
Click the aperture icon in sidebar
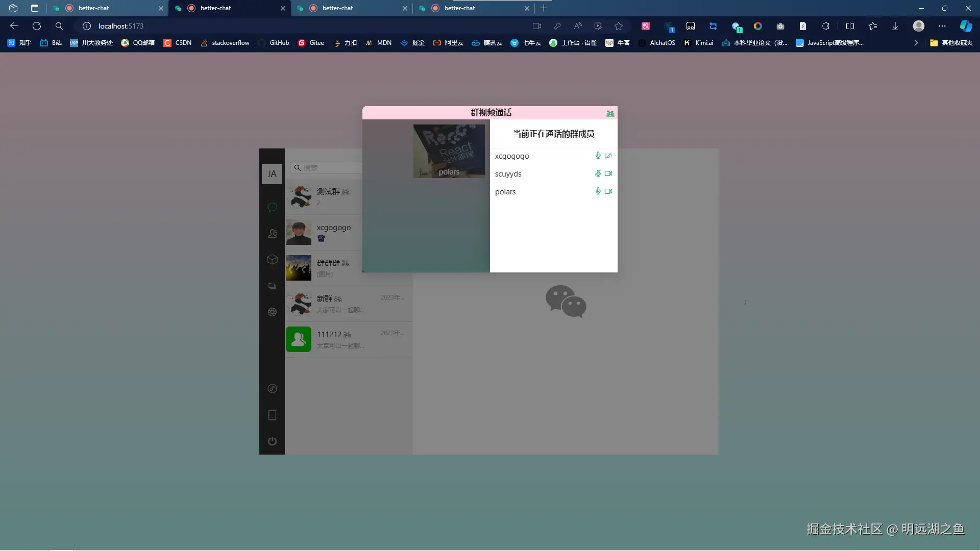pos(272,312)
